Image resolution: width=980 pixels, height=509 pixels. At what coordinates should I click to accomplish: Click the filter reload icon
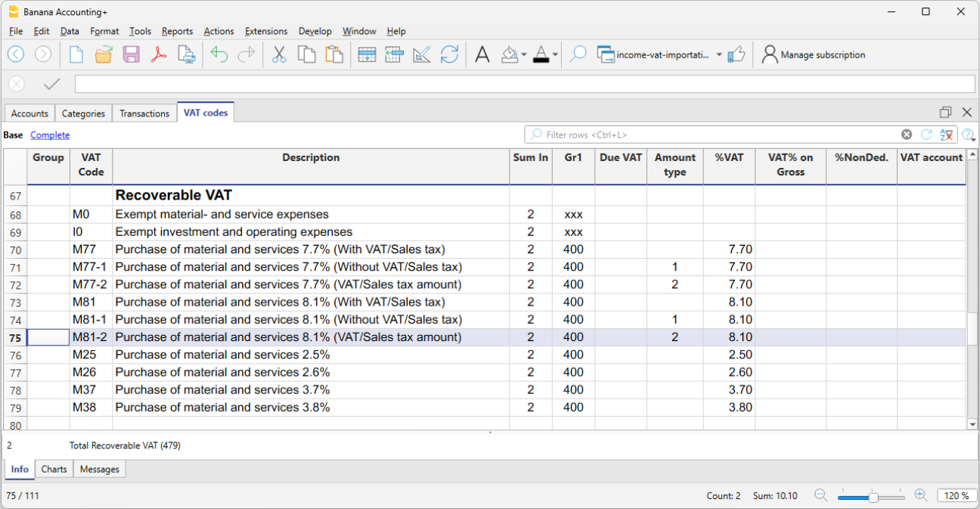(926, 135)
